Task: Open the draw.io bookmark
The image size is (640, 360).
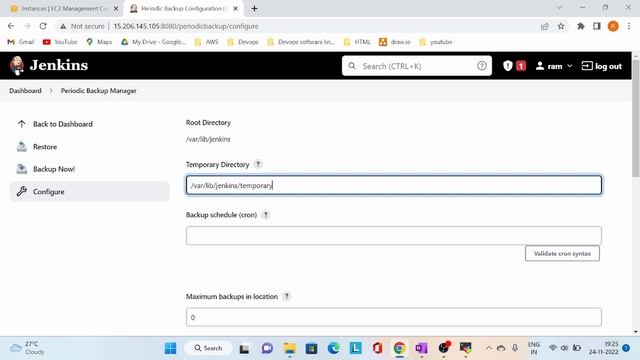Action: 395,42
